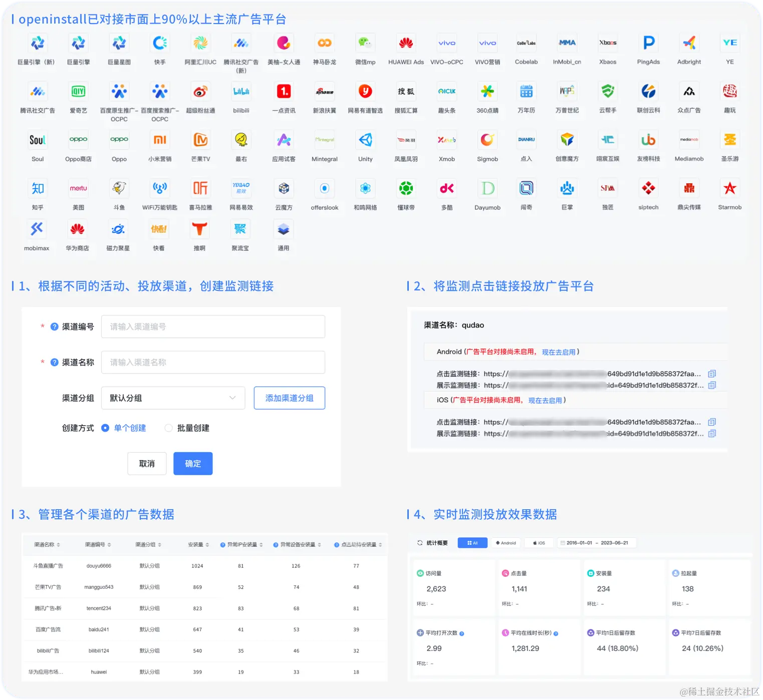Image resolution: width=763 pixels, height=700 pixels.
Task: Open the 通用 platform icon
Action: (x=284, y=229)
